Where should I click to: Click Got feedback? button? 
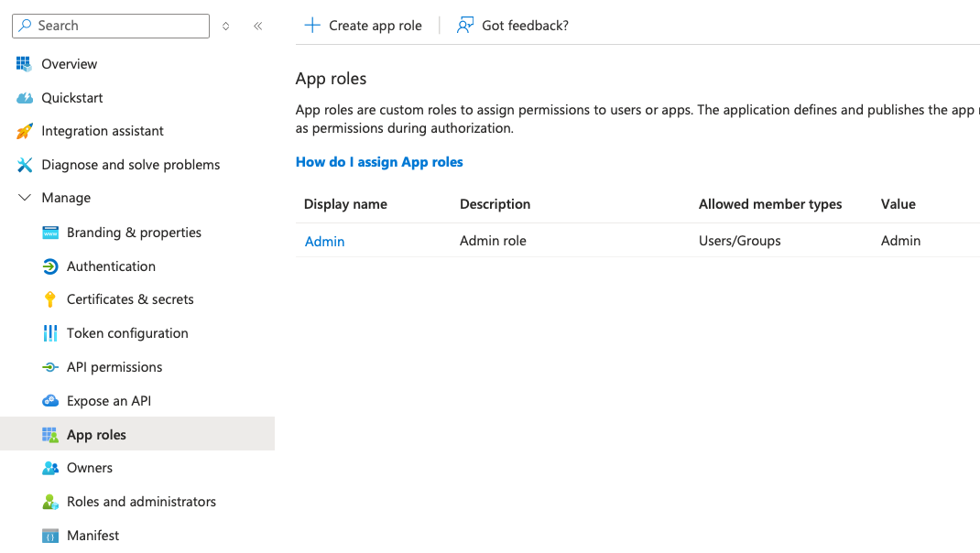click(x=513, y=25)
